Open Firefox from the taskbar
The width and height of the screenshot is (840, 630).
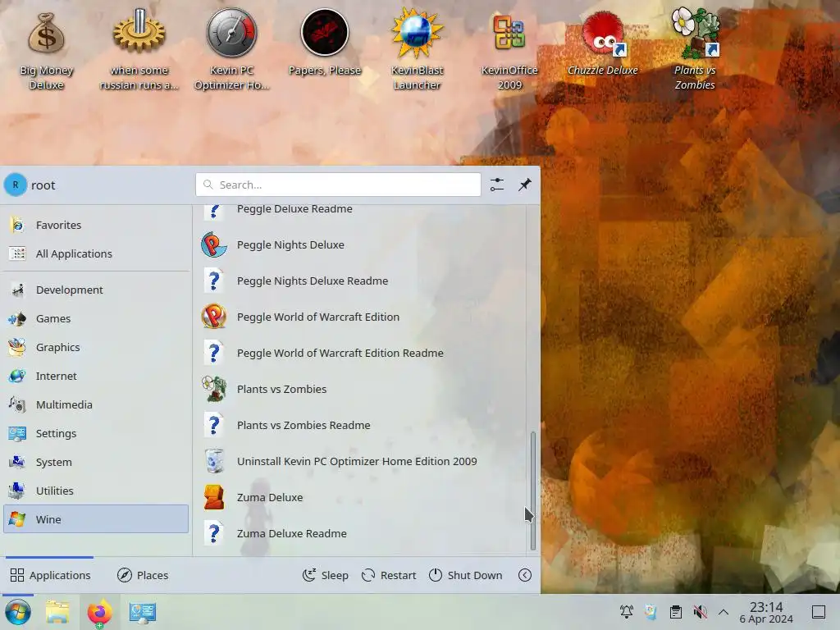[99, 612]
